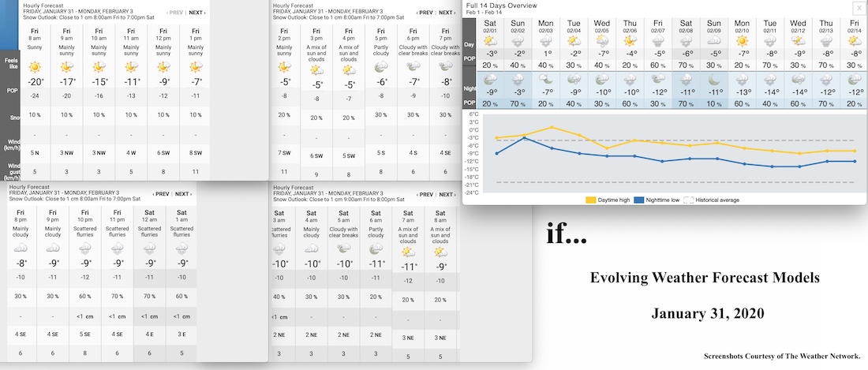Click 'Screenshots Courtesy of The Weather Network.' credit
Viewport: 868px width, 370px height.
tap(782, 356)
